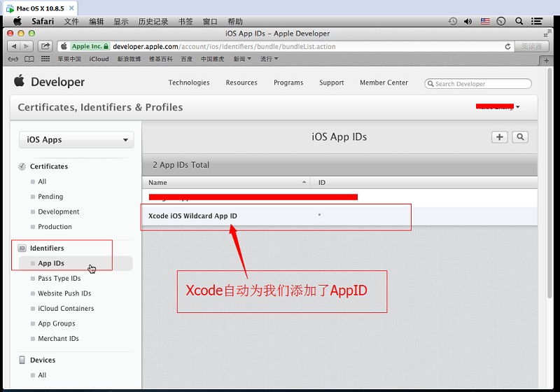Click the volume icon in menu bar
The height and width of the screenshot is (392, 560).
[x=468, y=22]
